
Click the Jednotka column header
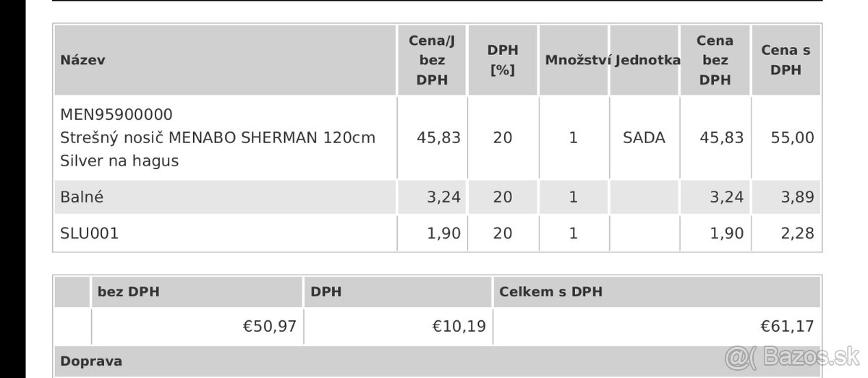coord(647,60)
